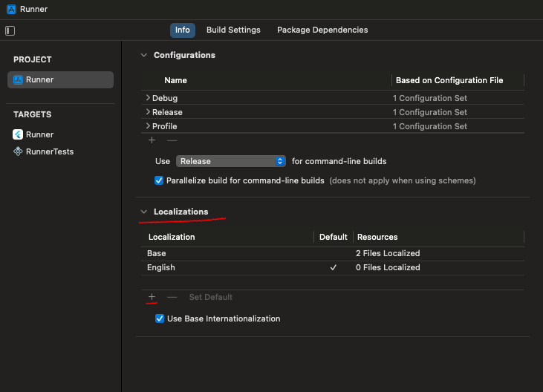
Task: Click the Localization column header
Action: [x=172, y=238]
